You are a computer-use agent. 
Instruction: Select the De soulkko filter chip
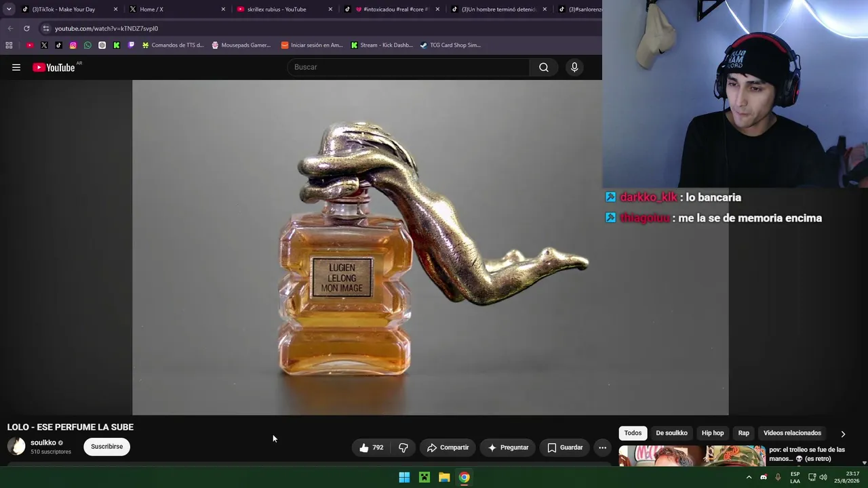point(671,433)
